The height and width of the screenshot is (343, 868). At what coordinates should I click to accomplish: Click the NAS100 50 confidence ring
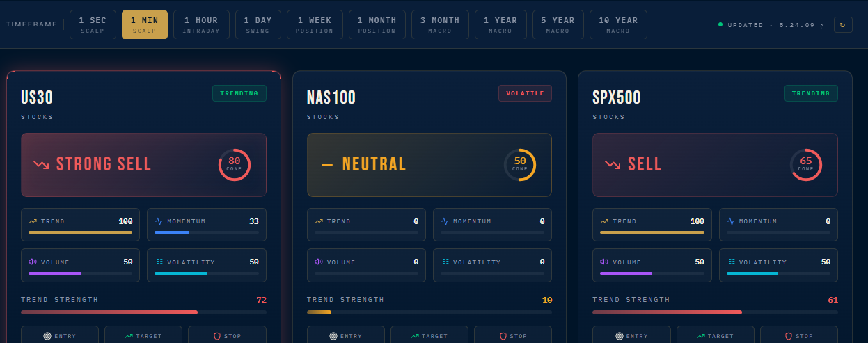520,165
